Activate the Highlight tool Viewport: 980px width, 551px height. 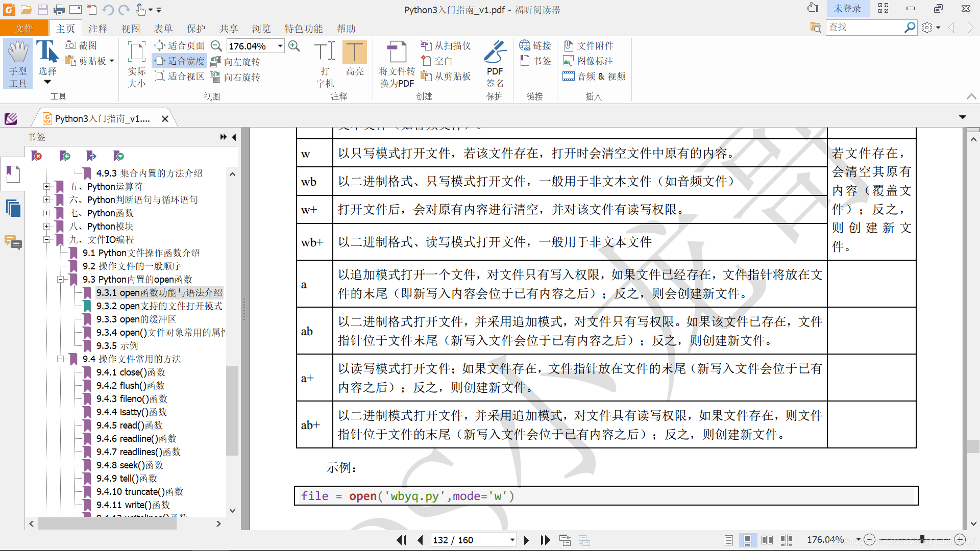click(354, 59)
